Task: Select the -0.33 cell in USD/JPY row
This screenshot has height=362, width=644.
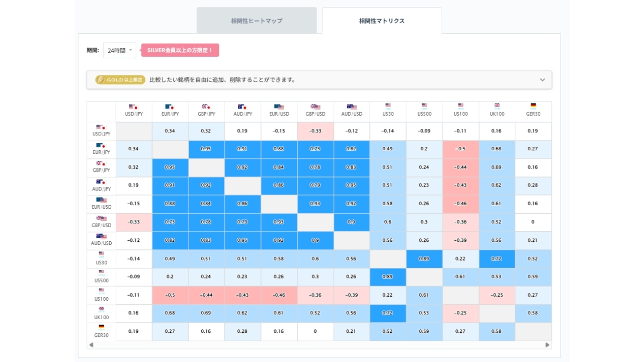Action: pyautogui.click(x=315, y=131)
